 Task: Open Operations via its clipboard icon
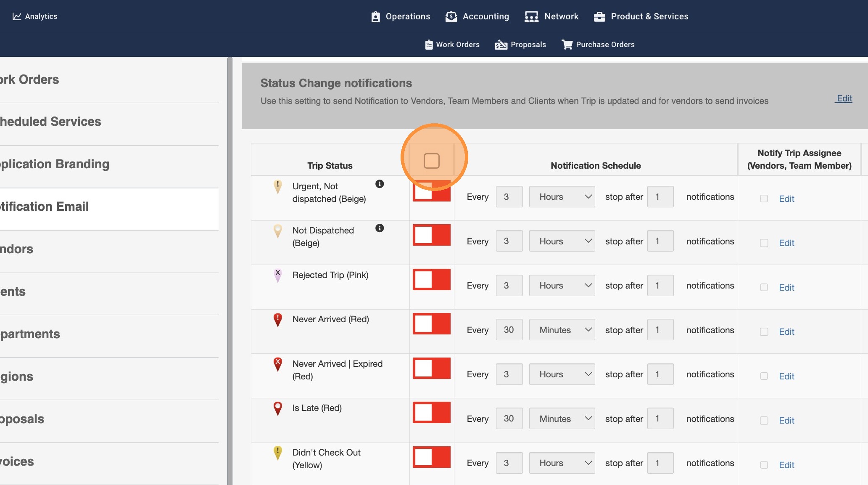(x=375, y=16)
